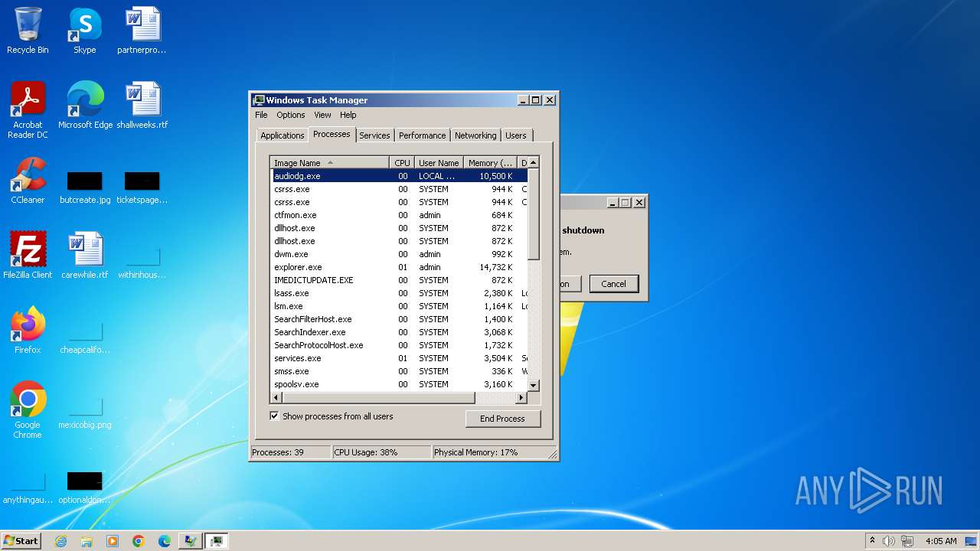Viewport: 980px width, 551px height.
Task: Select dwm.exe process row
Action: 399,254
